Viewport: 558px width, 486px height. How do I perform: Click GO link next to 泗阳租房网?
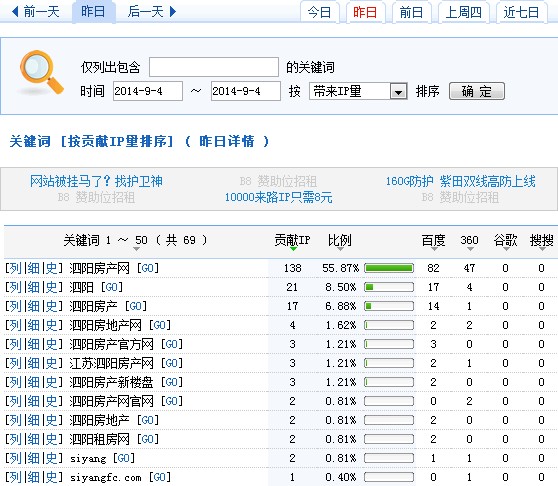coord(148,439)
